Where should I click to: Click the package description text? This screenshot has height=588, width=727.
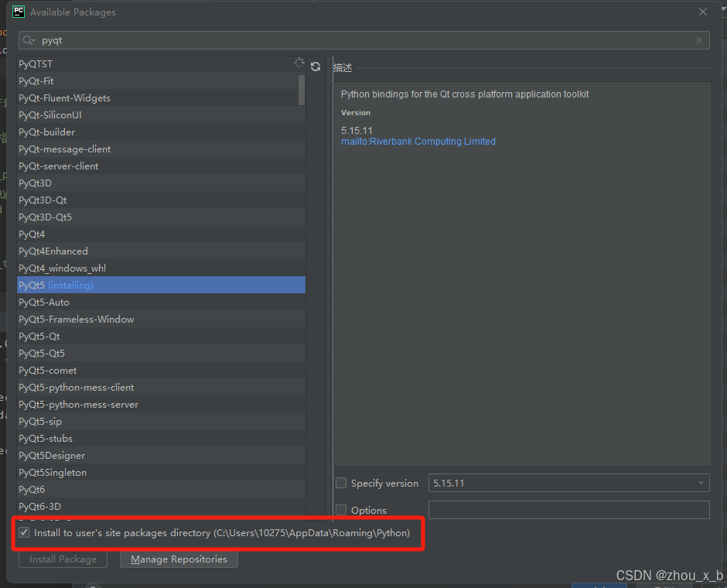click(465, 94)
